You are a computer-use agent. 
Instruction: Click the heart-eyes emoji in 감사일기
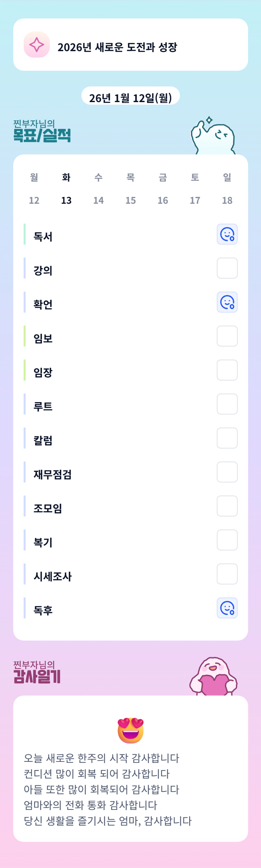coord(131,730)
